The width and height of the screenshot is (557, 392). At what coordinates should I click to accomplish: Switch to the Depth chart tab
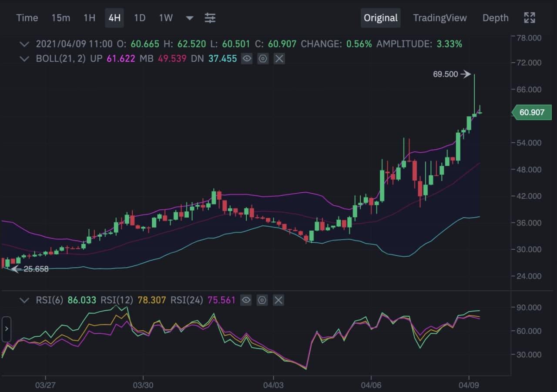pyautogui.click(x=495, y=18)
